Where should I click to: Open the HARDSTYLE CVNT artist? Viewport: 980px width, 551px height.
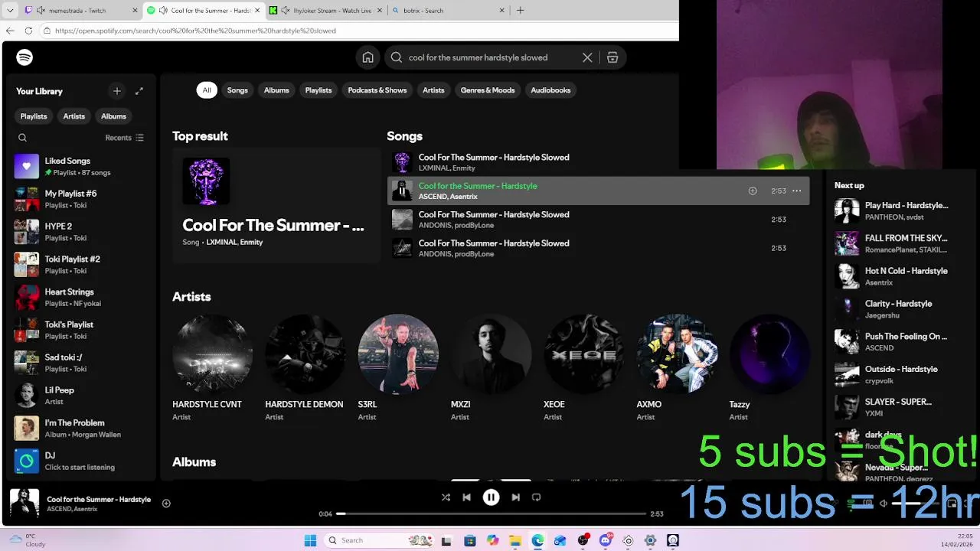tap(212, 368)
